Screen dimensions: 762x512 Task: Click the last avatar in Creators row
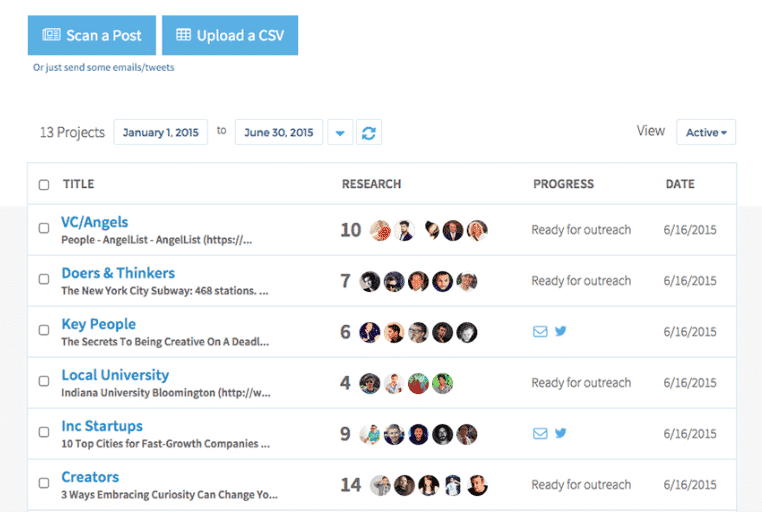(x=478, y=485)
